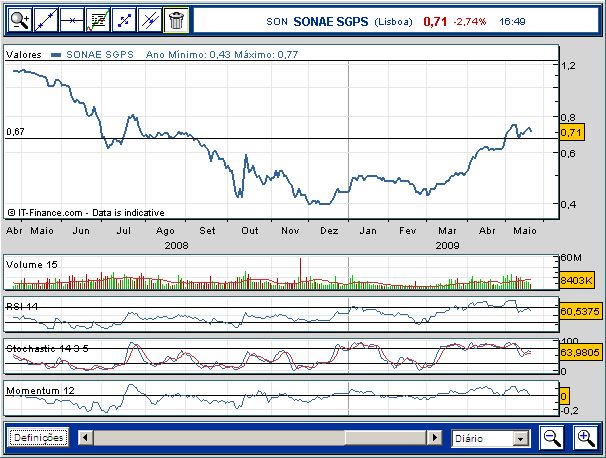This screenshot has height=458, width=606.
Task: Click the Mar month label
Action: (447, 231)
